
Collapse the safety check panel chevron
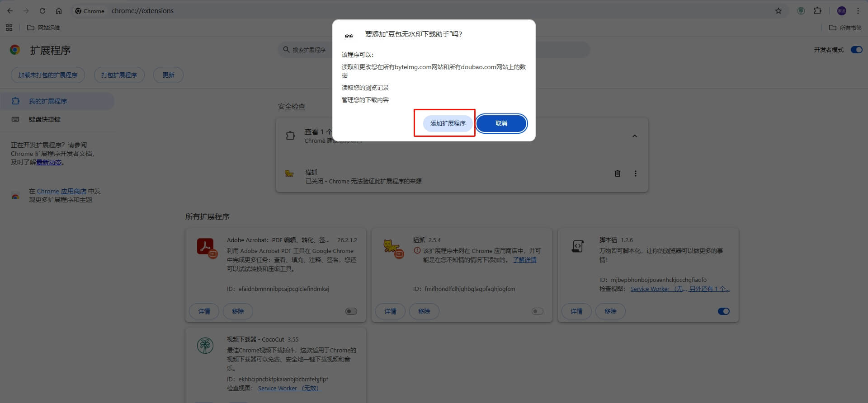pyautogui.click(x=635, y=136)
